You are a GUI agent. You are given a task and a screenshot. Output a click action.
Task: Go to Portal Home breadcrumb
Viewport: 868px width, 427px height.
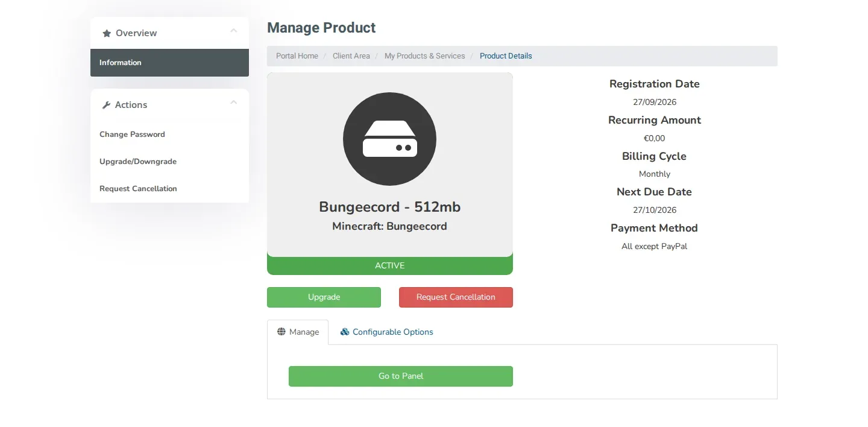point(297,56)
